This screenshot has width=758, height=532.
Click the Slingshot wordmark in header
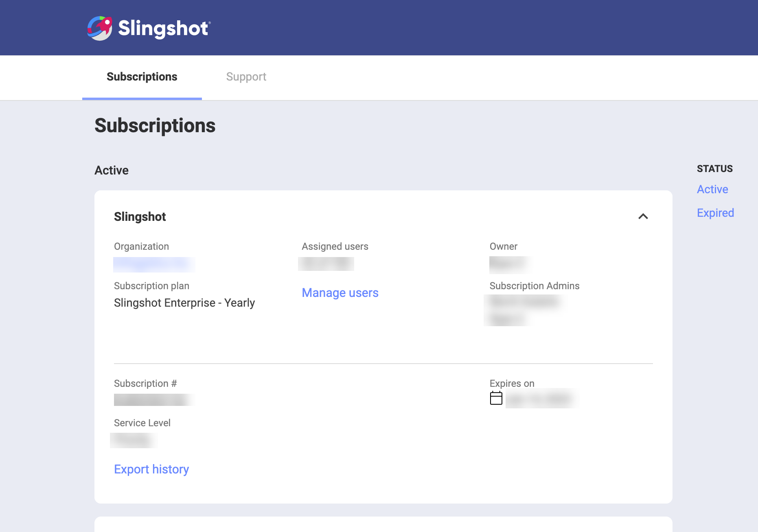pyautogui.click(x=164, y=28)
